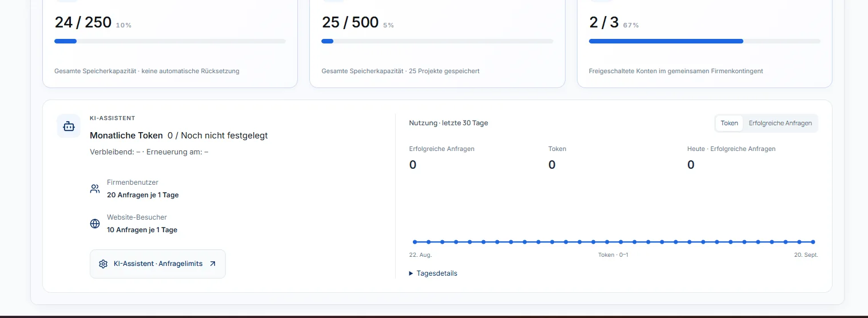This screenshot has width=868, height=318.
Task: Click 'Nutzung · letzte 30 Tage' heading
Action: click(449, 123)
